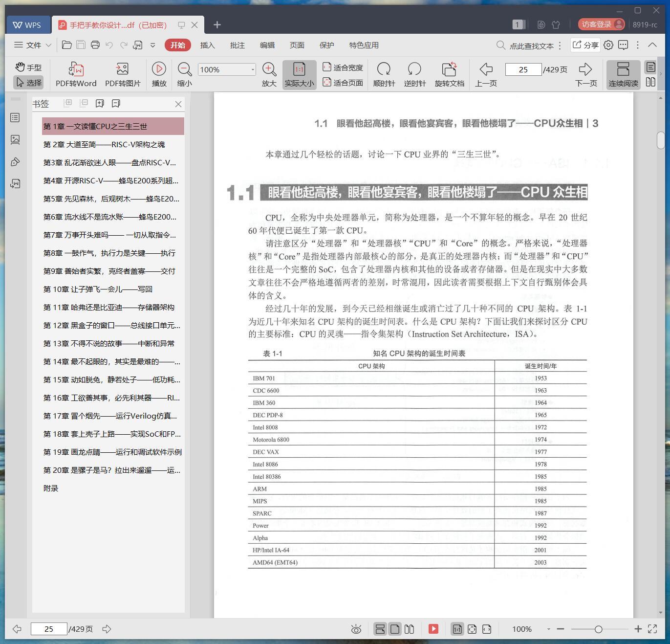Click 点此查找文本 search box
Image resolution: width=670 pixels, height=644 pixels.
pyautogui.click(x=525, y=45)
